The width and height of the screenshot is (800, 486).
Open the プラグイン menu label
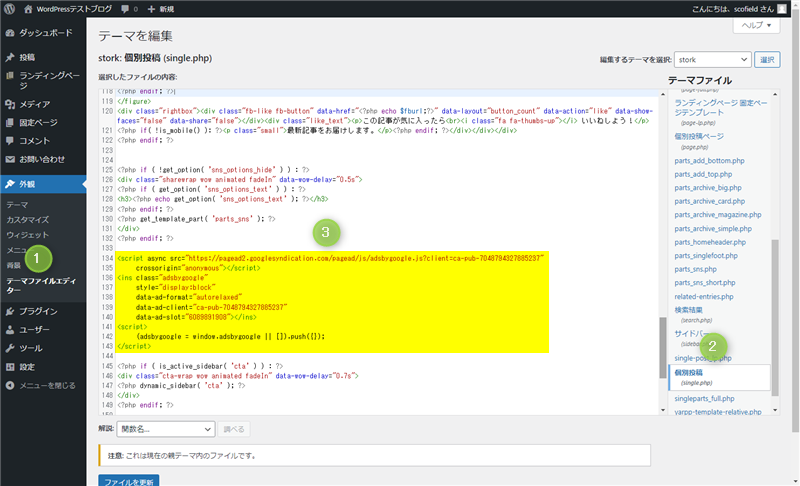(x=38, y=311)
